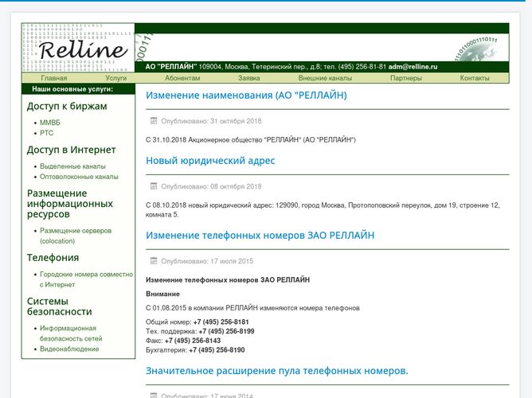Viewport: 532px width, 398px height.
Task: Open the ММВБ exchange link
Action: 50,123
